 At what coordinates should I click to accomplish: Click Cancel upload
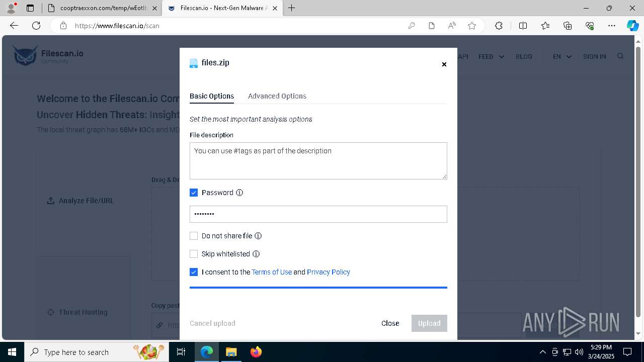[212, 323]
